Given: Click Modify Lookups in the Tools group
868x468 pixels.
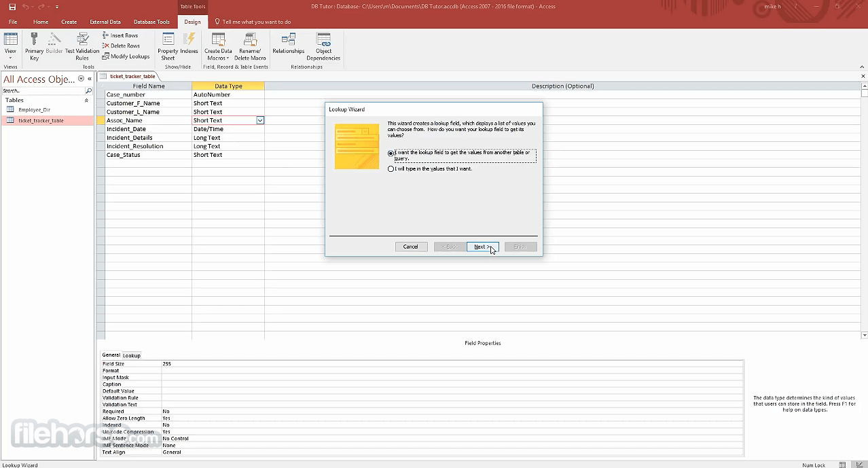Looking at the screenshot, I should (x=126, y=56).
